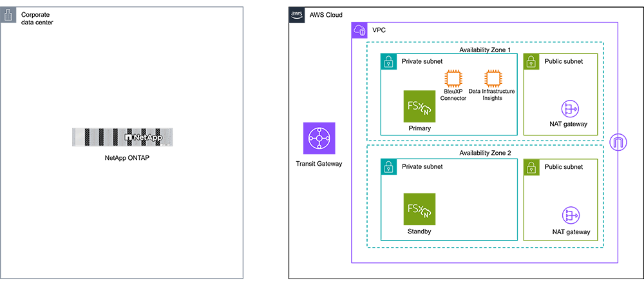Select the NAT gateway icon in Availability Zone 1
The image size is (644, 285).
[x=570, y=109]
